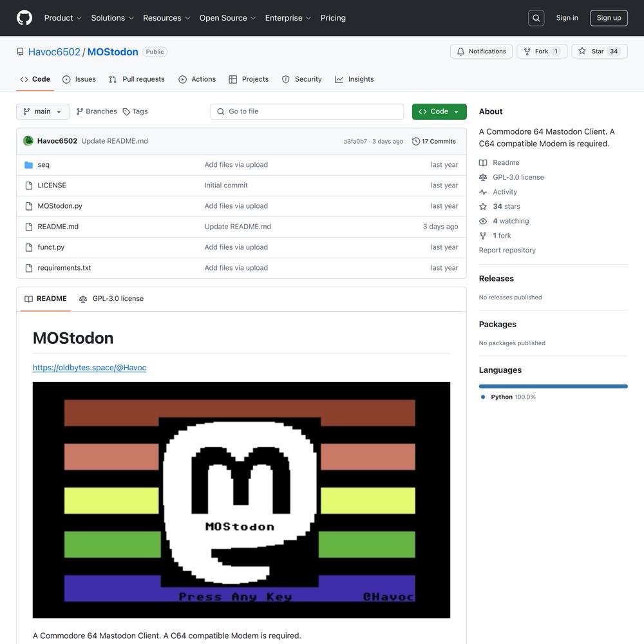Select the GPL-3.0 license tab

(x=111, y=299)
